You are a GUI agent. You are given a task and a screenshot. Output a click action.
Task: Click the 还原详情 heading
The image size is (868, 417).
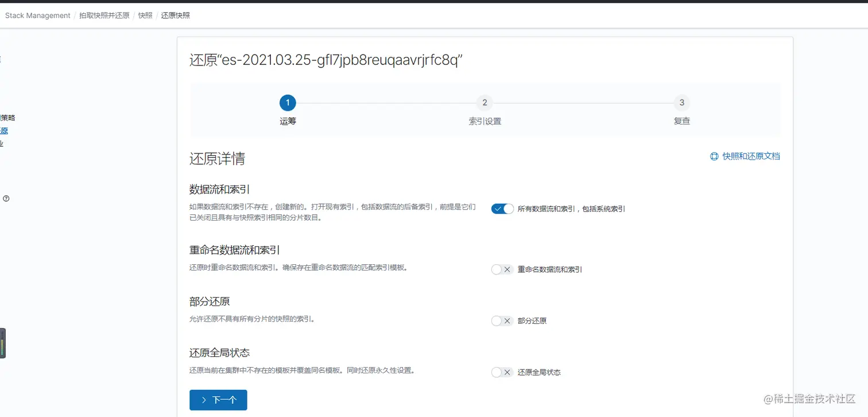218,159
